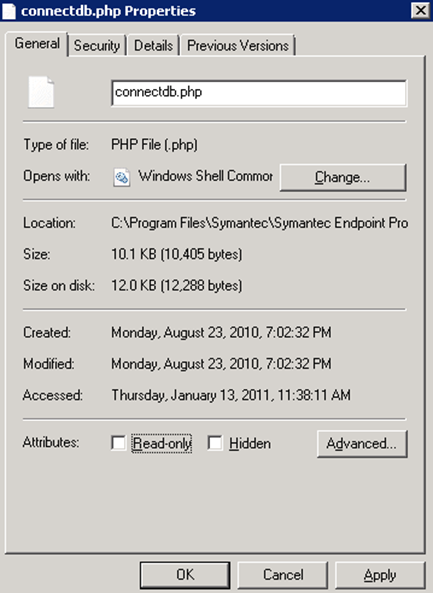Viewport: 433px width, 593px height.
Task: Click inside the connectdb.php filename field
Action: (x=259, y=93)
